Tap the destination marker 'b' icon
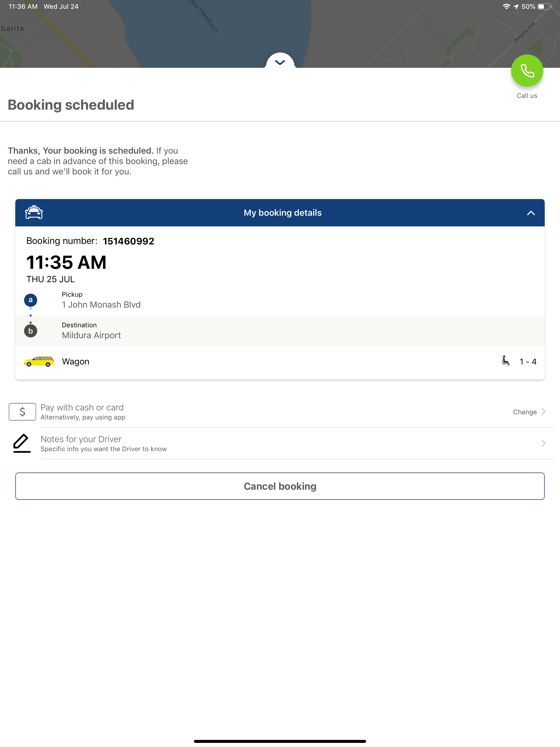Viewport: 560px width, 747px height. click(30, 331)
